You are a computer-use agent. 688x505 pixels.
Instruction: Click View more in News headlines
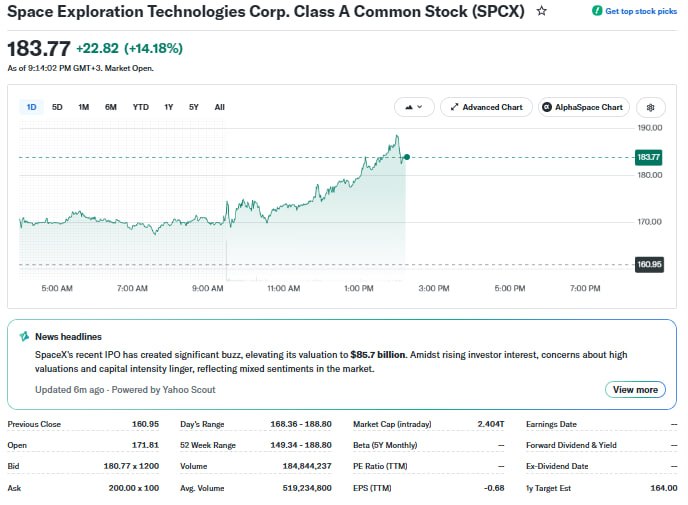[635, 390]
